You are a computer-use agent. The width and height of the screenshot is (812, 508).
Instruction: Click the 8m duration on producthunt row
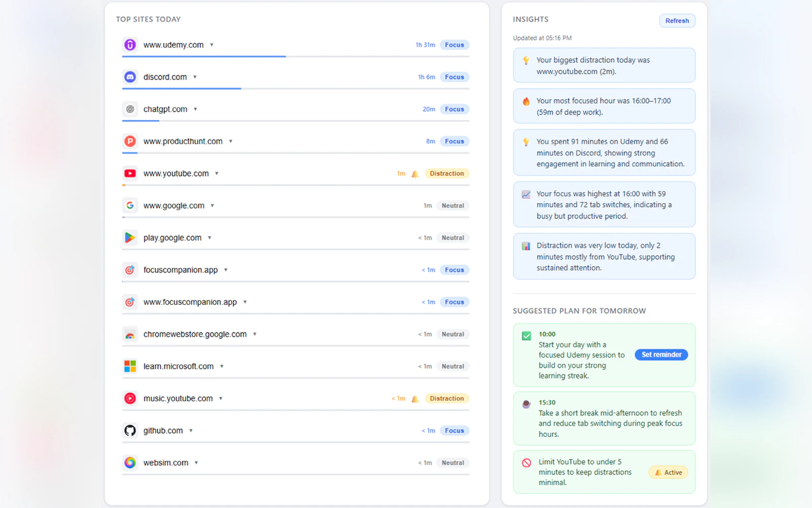(430, 141)
